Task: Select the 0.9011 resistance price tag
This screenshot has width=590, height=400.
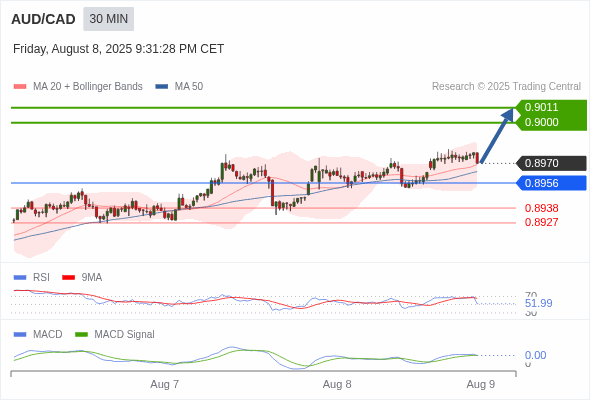Action: click(551, 107)
